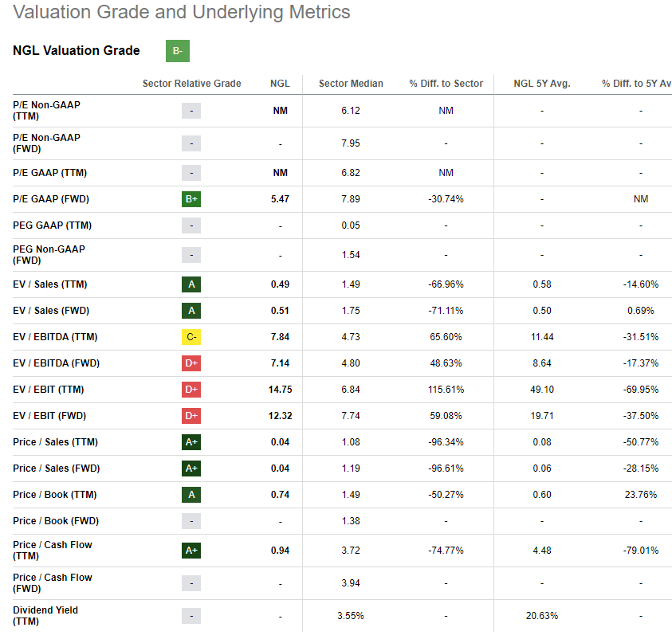The height and width of the screenshot is (643, 672).
Task: Click the A+ grade badge for Price / Sales (TTM)
Action: [191, 442]
